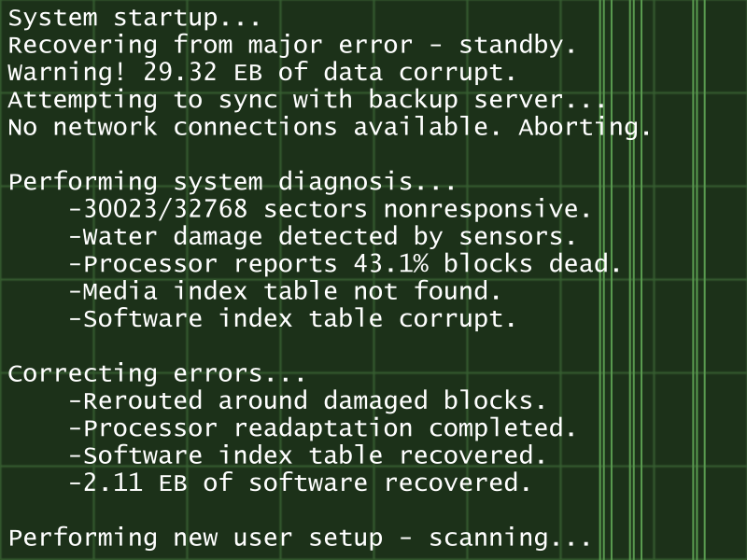Click the 'Warning! 29.32 EB of data corrupt' line
The width and height of the screenshot is (747, 560).
click(262, 73)
